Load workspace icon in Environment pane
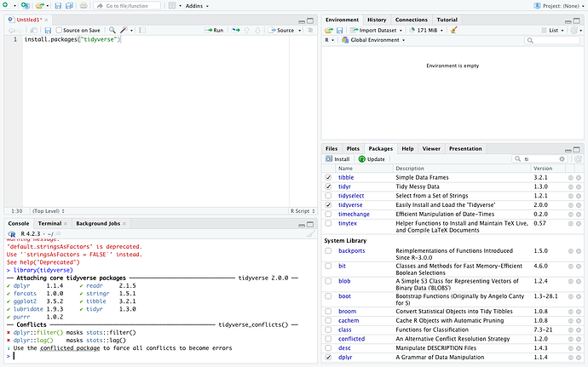This screenshot has width=588, height=367. (x=329, y=31)
